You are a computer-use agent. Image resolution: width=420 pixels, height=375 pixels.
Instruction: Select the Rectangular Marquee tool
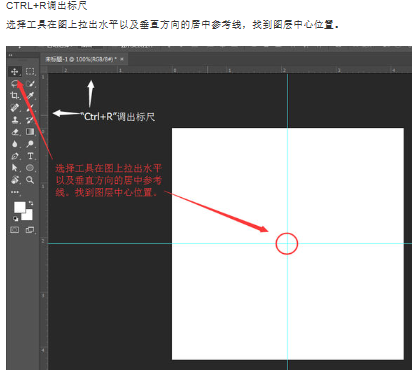point(30,71)
